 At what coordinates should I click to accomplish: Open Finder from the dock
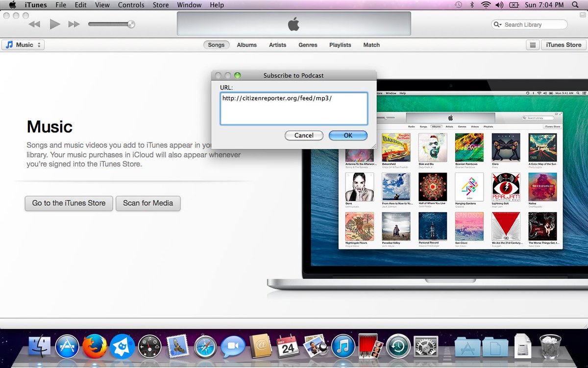click(x=40, y=347)
